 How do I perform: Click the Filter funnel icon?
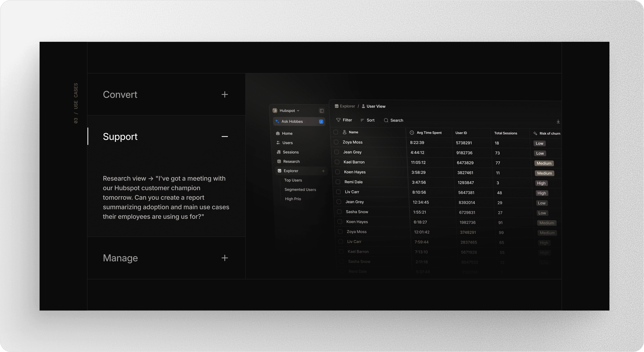tap(338, 120)
